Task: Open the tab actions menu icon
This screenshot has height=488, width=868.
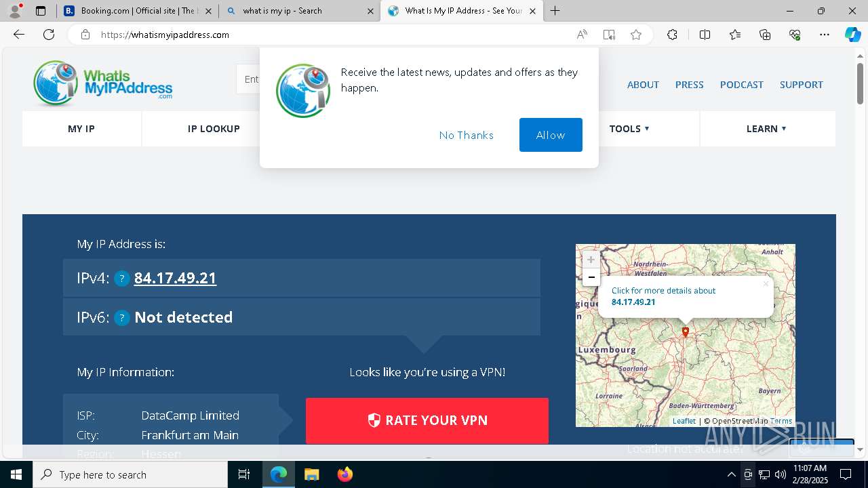Action: coord(41,11)
